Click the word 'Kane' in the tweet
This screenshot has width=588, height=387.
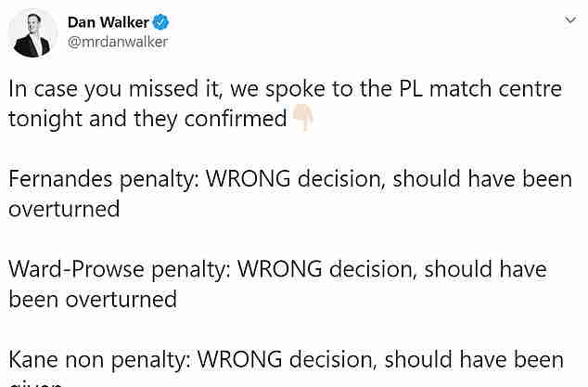click(33, 359)
